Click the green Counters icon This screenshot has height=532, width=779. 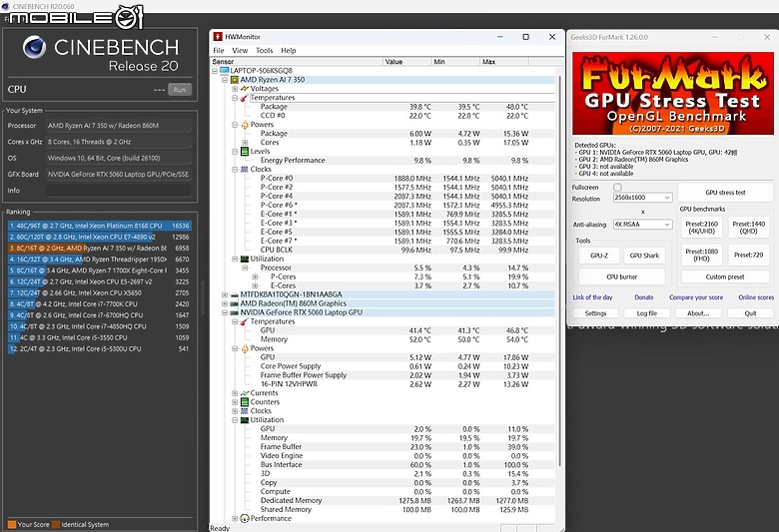[245, 402]
